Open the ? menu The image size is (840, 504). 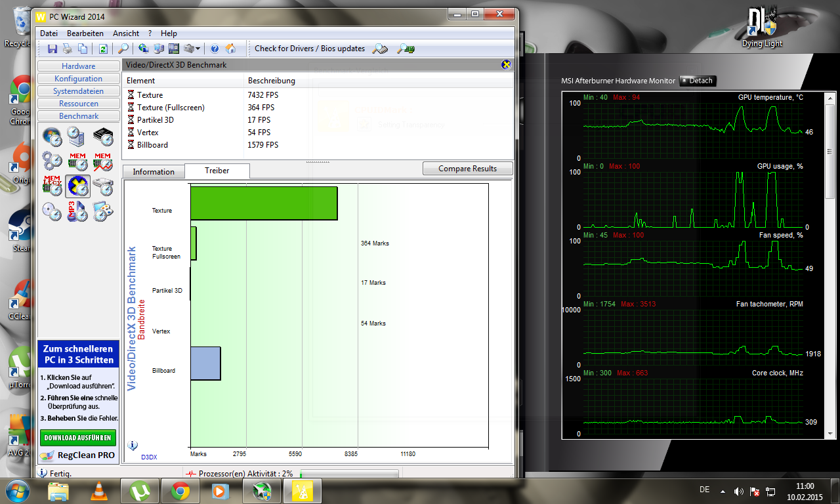click(150, 33)
